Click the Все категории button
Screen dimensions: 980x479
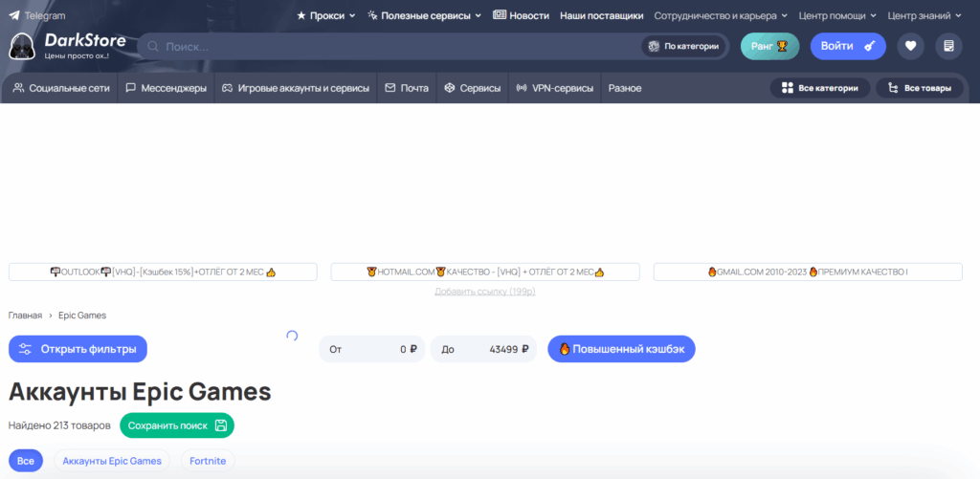point(820,88)
